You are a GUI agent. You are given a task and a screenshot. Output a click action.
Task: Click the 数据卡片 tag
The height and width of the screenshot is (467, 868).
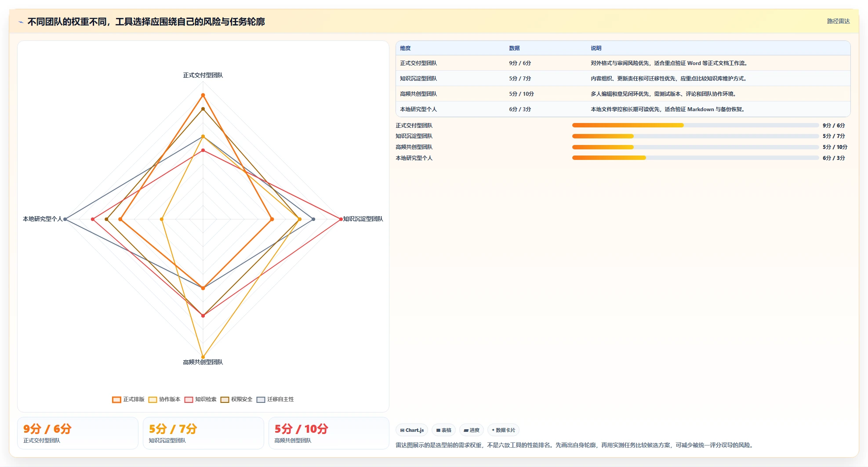pyautogui.click(x=503, y=430)
